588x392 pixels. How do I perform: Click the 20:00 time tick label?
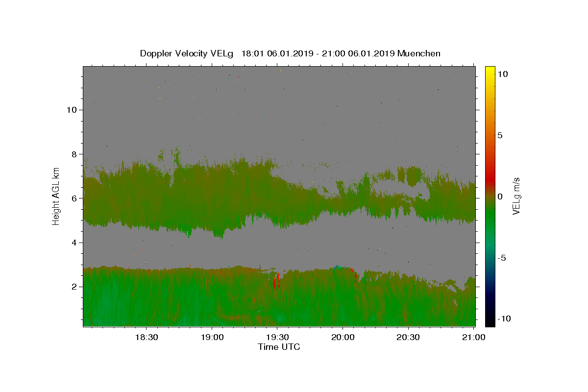pyautogui.click(x=343, y=337)
